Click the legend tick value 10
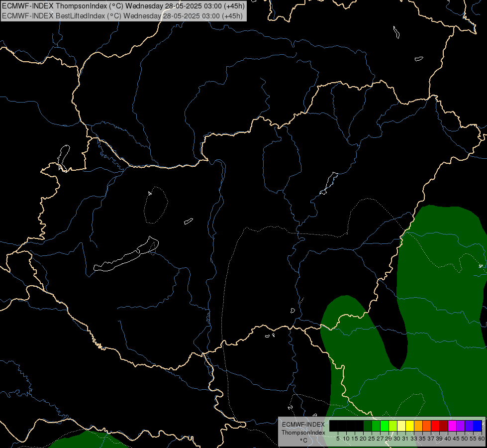Viewport: 487px width, 448px height. coord(346,439)
